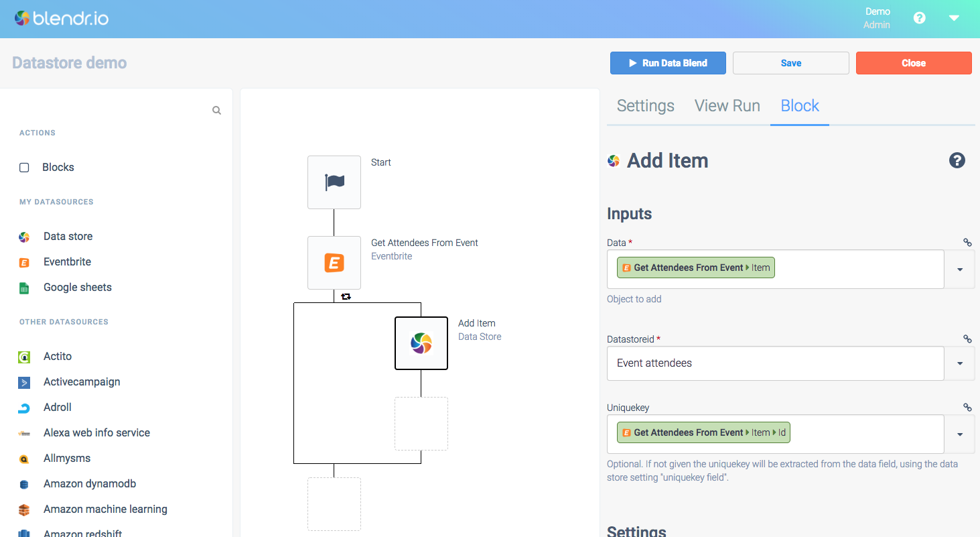Click the blendr.io logo
This screenshot has height=537, width=980.
62,19
